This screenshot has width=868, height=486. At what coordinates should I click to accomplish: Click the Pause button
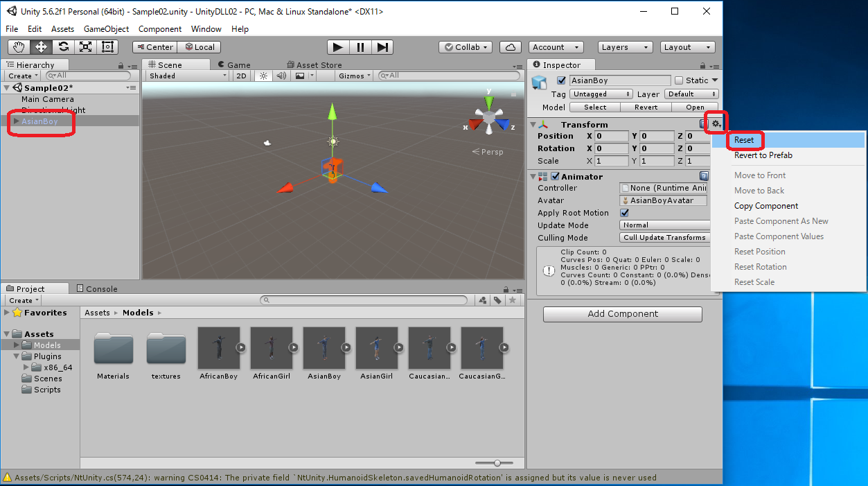(360, 47)
